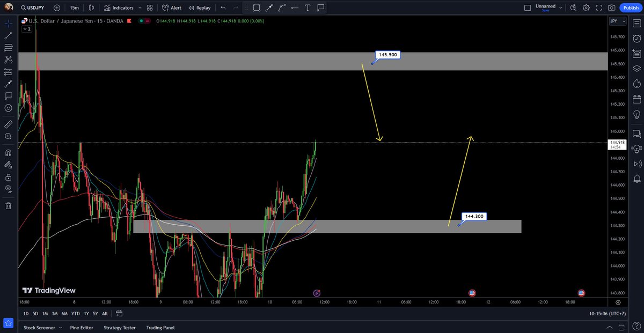
Task: Click the trash remove objects icon
Action: click(8, 205)
